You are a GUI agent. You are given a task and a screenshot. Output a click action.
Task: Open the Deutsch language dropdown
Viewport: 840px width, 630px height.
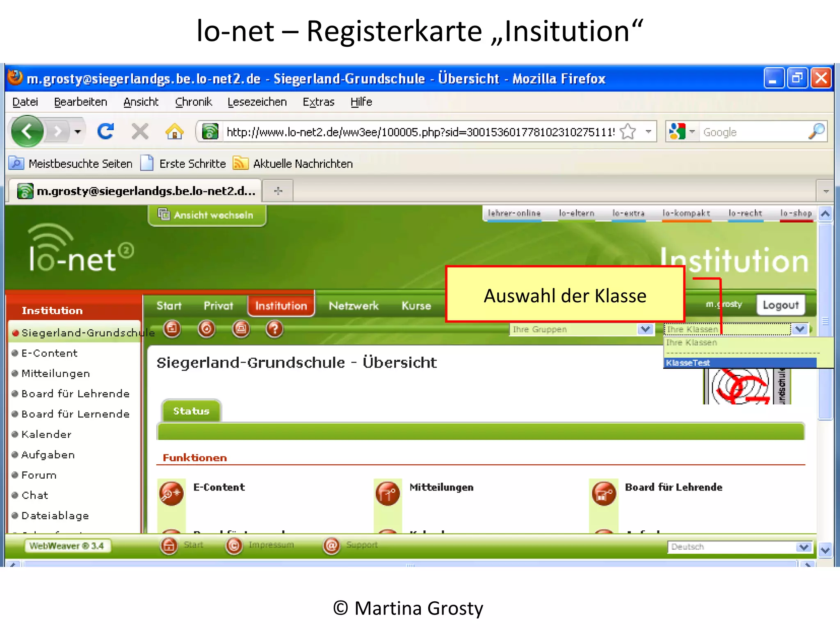pyautogui.click(x=803, y=547)
